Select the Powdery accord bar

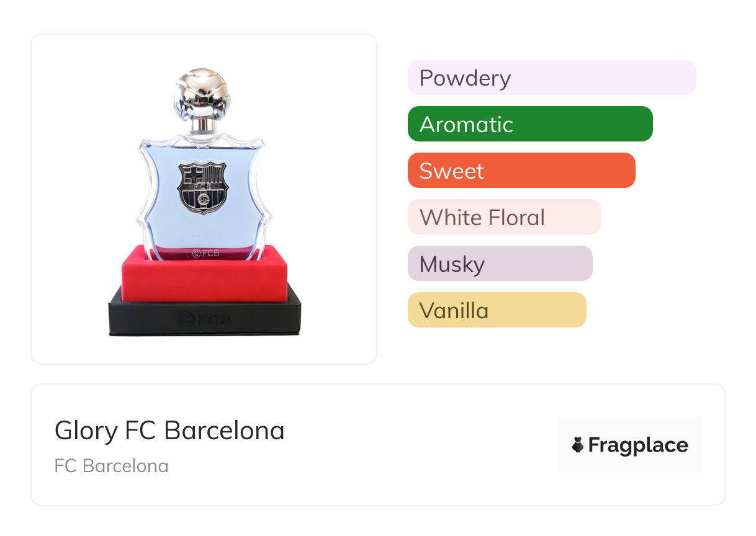(x=551, y=78)
